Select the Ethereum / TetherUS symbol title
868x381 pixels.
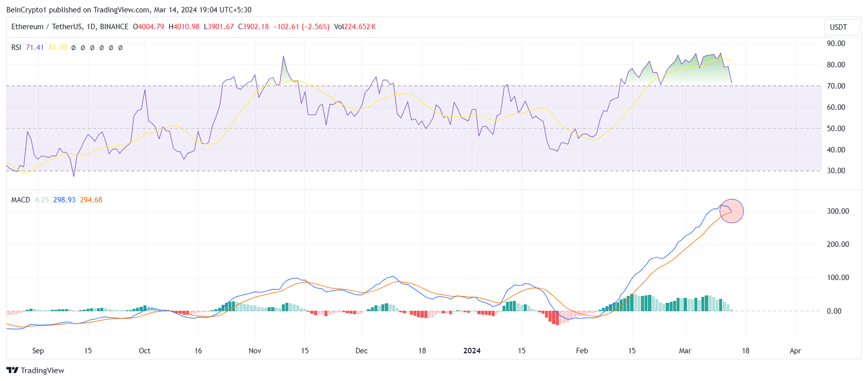[70, 27]
